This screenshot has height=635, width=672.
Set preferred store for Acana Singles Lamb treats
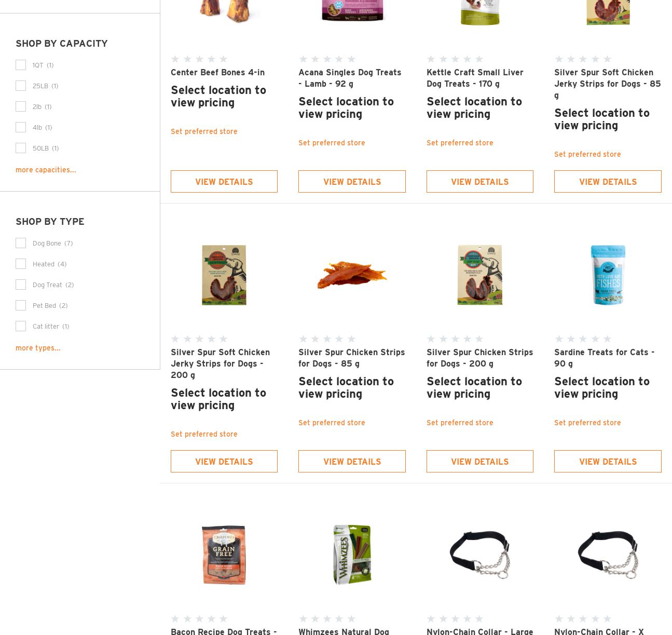pyautogui.click(x=332, y=143)
